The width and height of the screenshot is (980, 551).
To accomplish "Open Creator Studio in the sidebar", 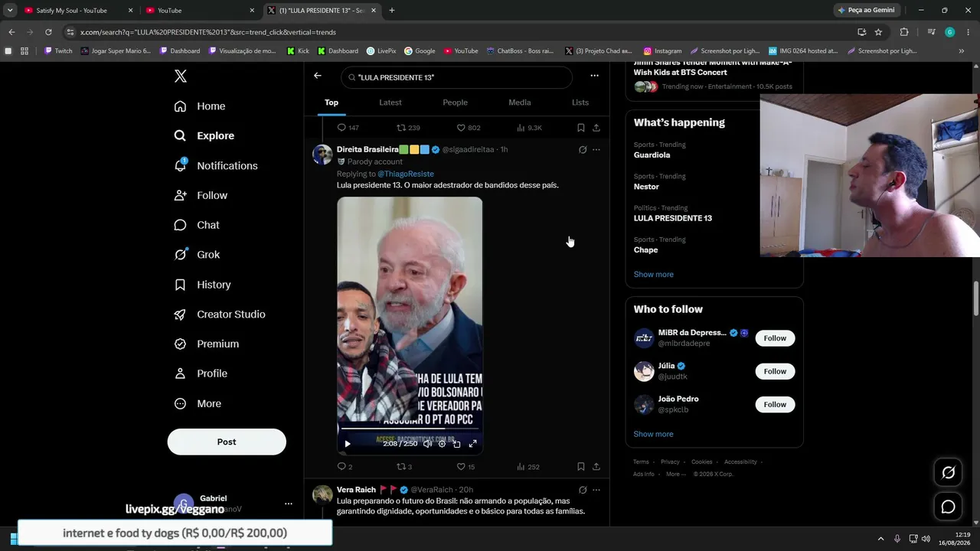I will coord(220,315).
